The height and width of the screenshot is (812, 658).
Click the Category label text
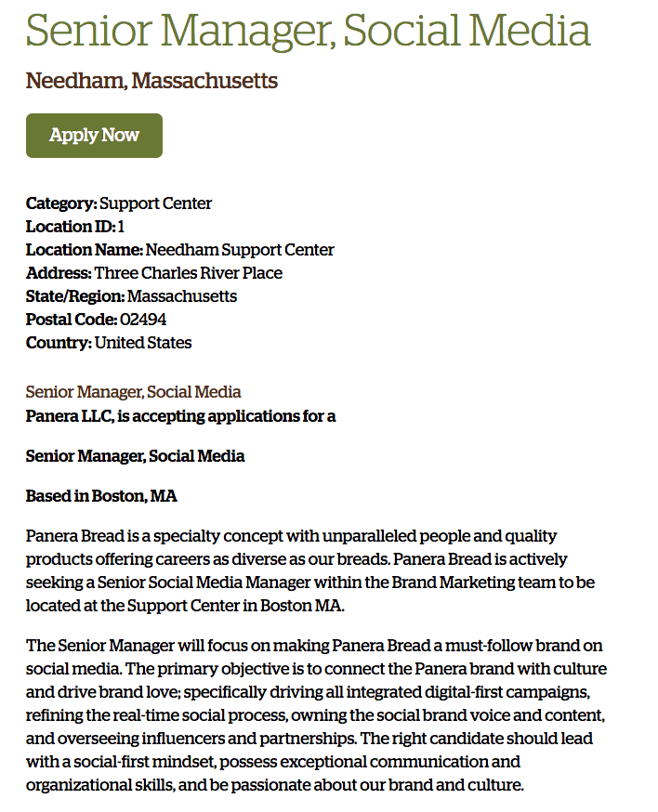(60, 203)
